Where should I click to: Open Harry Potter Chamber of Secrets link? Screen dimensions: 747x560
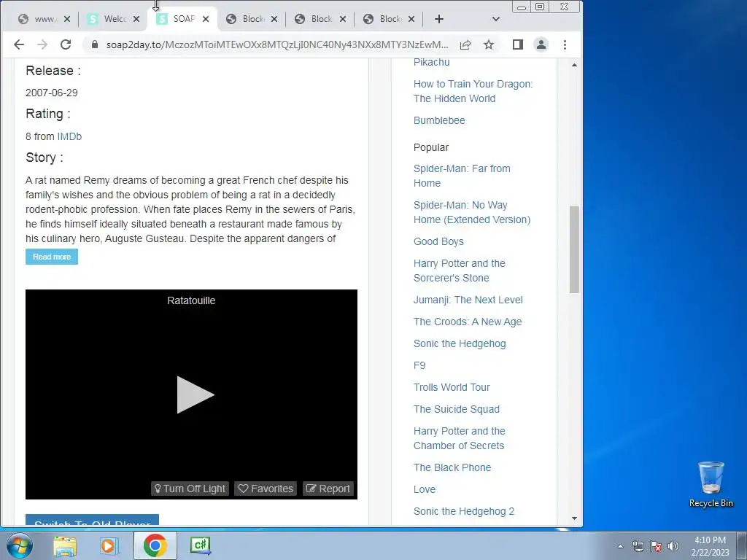(460, 438)
